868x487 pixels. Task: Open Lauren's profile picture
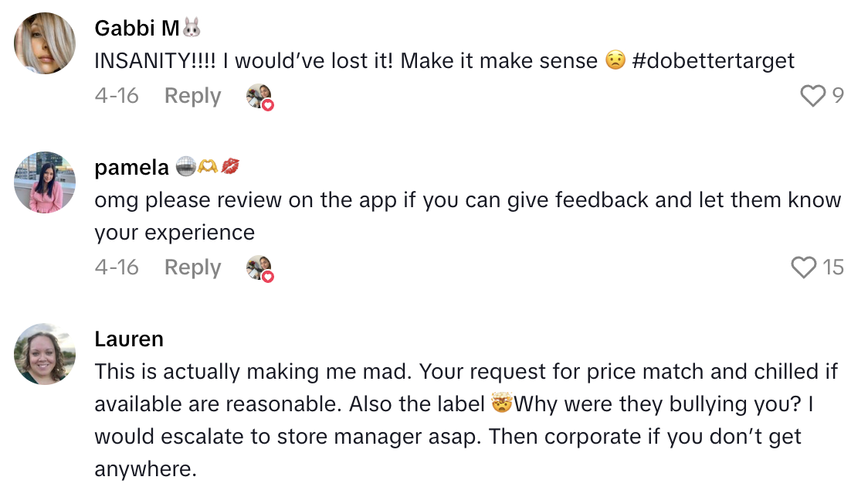(x=44, y=355)
